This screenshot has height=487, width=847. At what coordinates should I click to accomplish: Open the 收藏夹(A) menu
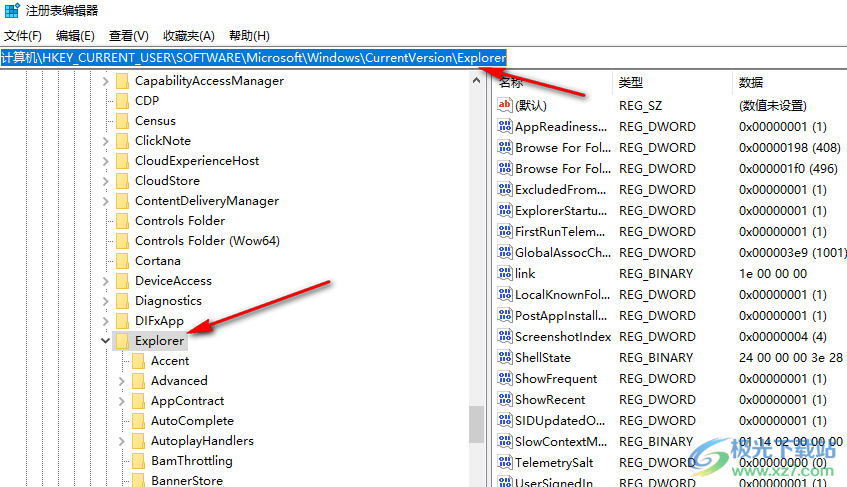(x=189, y=36)
